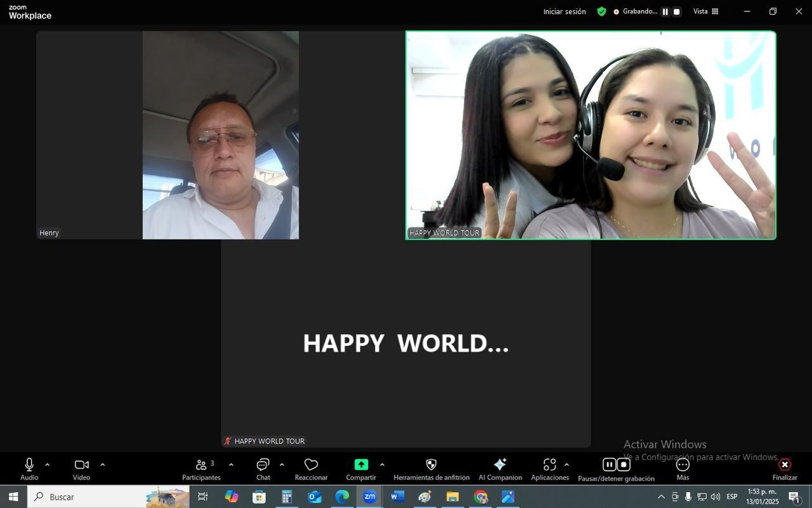Open Word from the taskbar
The width and height of the screenshot is (812, 508).
point(397,497)
